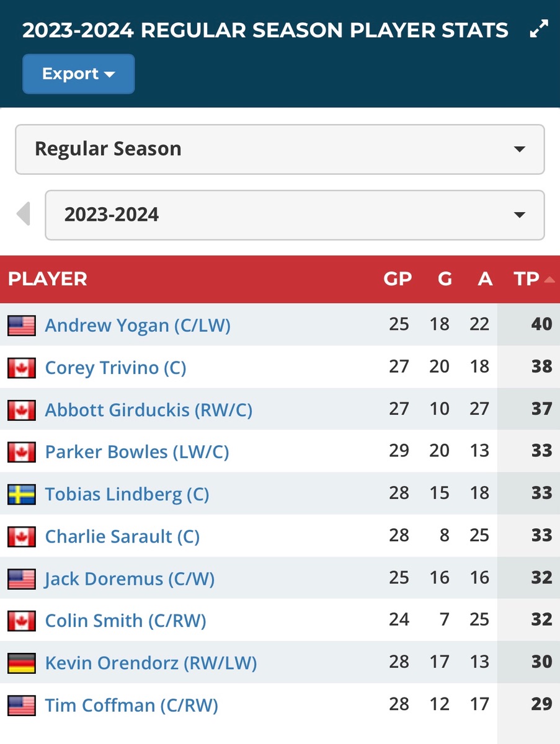The height and width of the screenshot is (744, 560).
Task: Click the Swedish flag beside Tobias Lindberg
Action: click(x=21, y=494)
